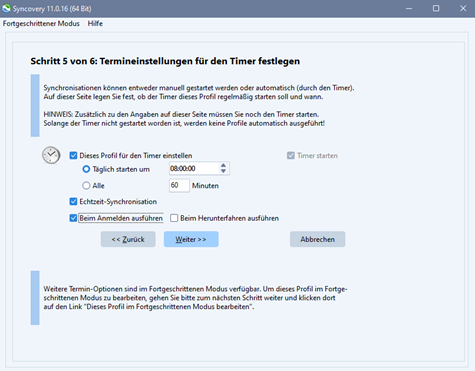Toggle the 'Echtzeit-Synchronisation' checkbox

pyautogui.click(x=73, y=202)
